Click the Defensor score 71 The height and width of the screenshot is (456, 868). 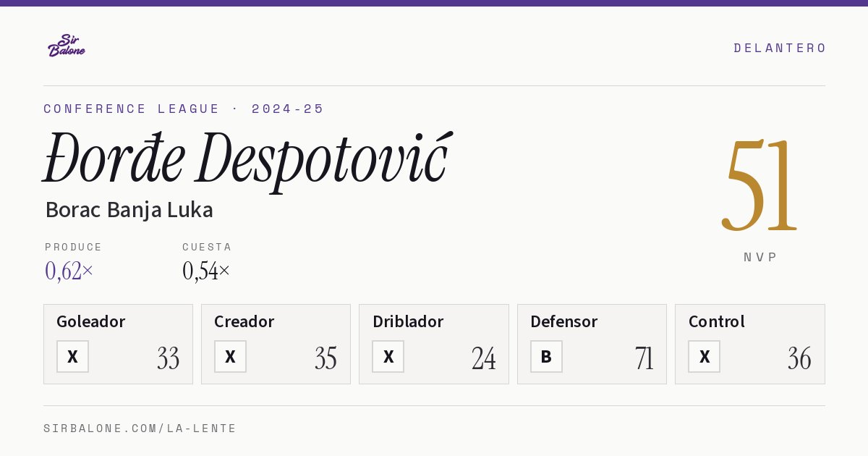point(644,358)
